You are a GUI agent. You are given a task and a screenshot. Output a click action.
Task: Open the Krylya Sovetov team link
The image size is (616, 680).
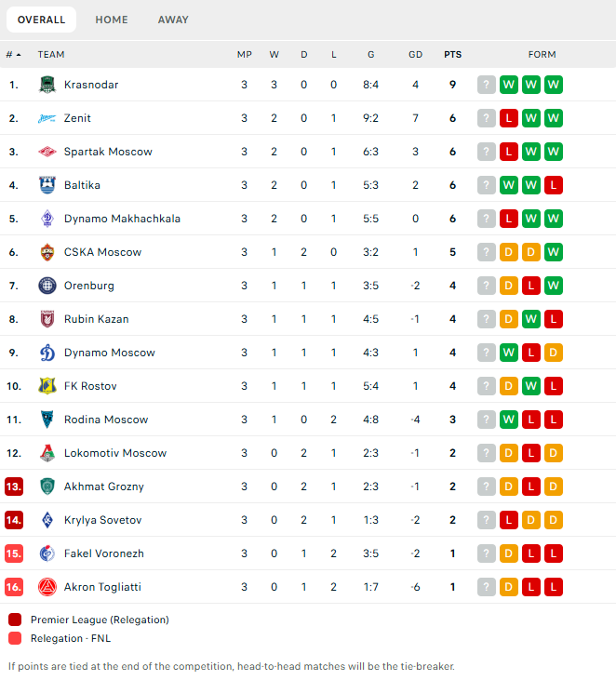click(102, 520)
